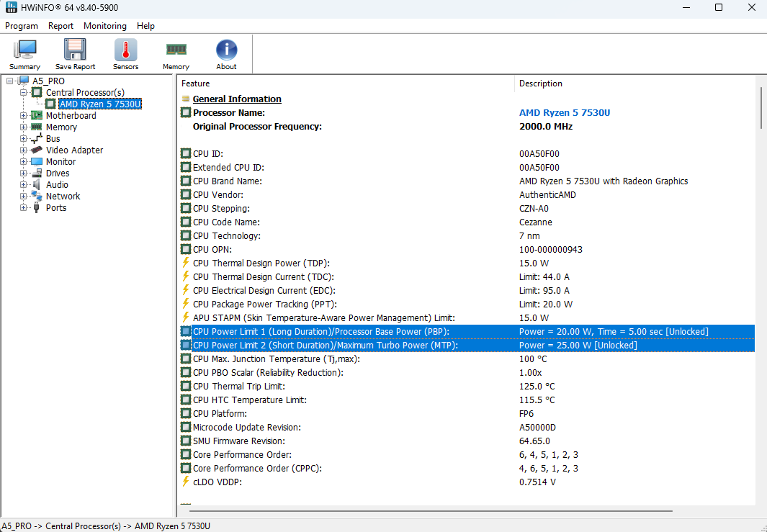Click the vertical scrollbar in details pane
The height and width of the screenshot is (532, 767).
coord(761,108)
